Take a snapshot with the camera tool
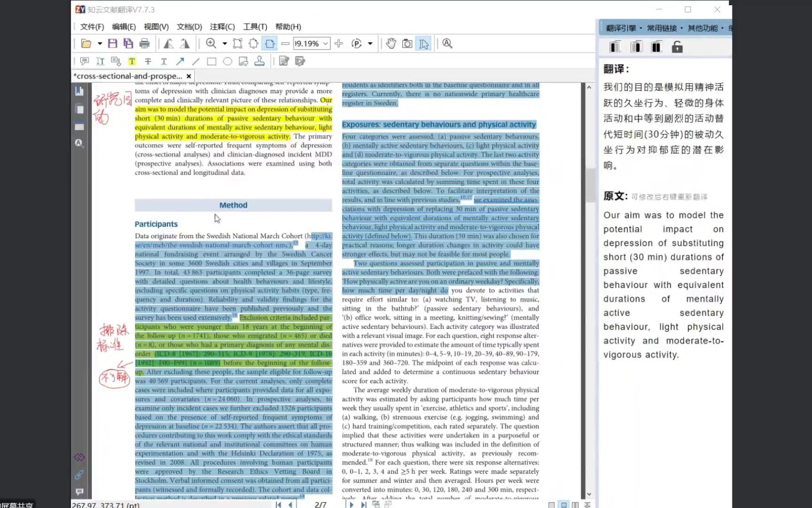 [407, 44]
